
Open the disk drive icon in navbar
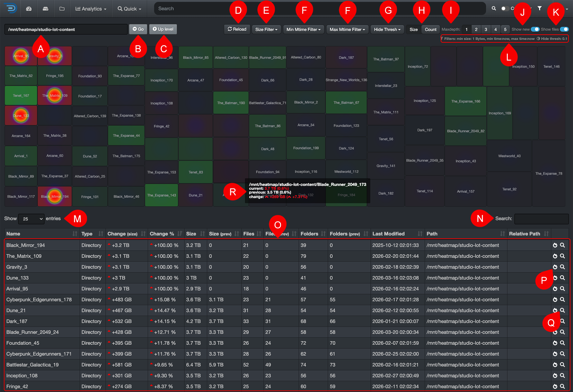(45, 9)
